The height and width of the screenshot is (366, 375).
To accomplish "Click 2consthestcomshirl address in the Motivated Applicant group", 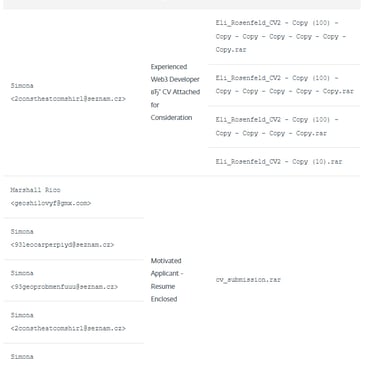I will pos(68,328).
